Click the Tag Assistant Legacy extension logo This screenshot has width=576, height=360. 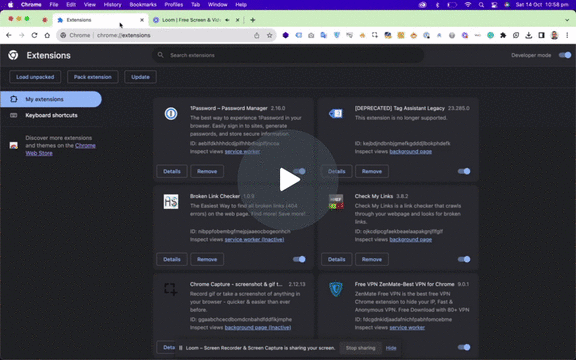[x=336, y=114]
